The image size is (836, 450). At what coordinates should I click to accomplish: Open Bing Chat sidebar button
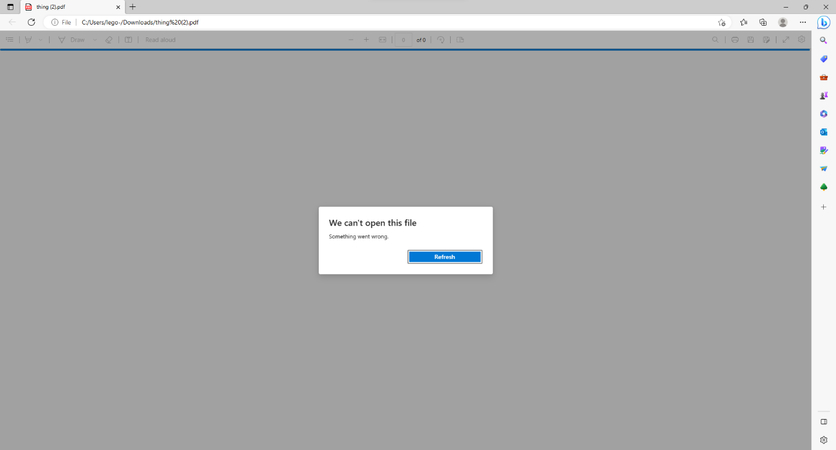pyautogui.click(x=824, y=22)
